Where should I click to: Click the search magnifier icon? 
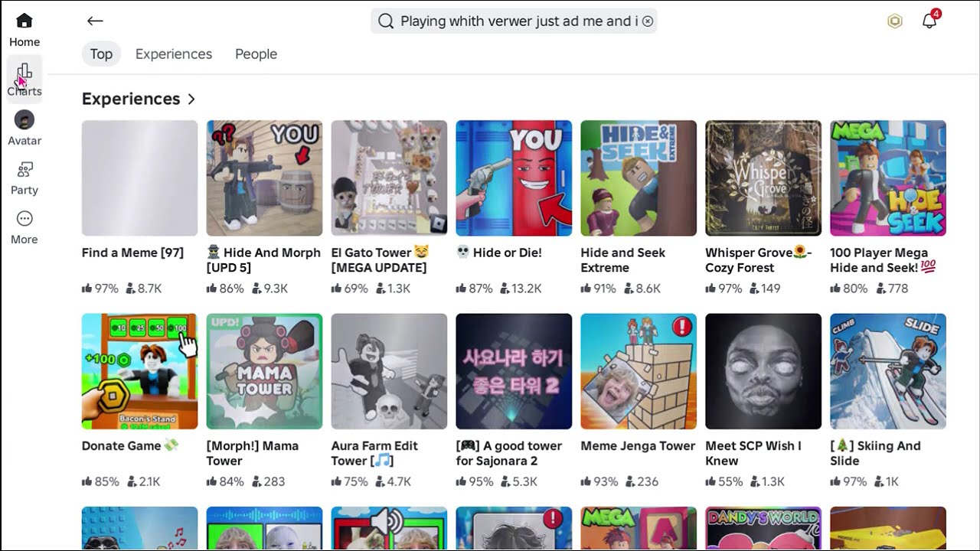point(386,21)
